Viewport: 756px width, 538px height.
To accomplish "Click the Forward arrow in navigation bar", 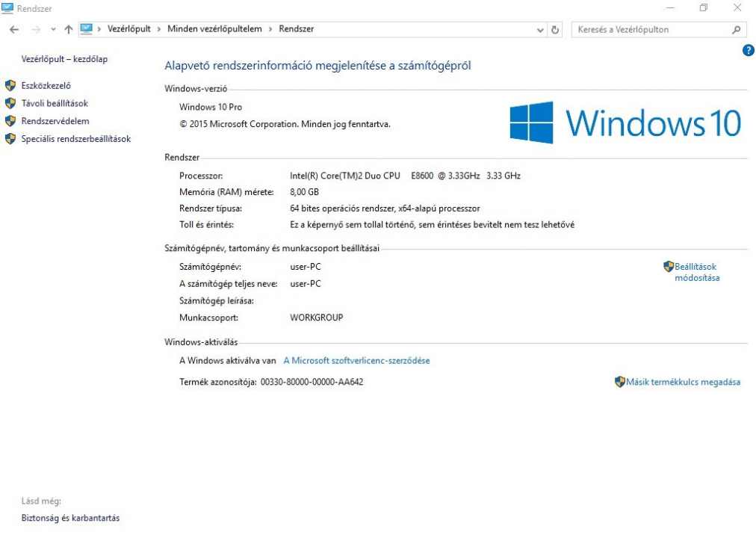I will coord(36,29).
